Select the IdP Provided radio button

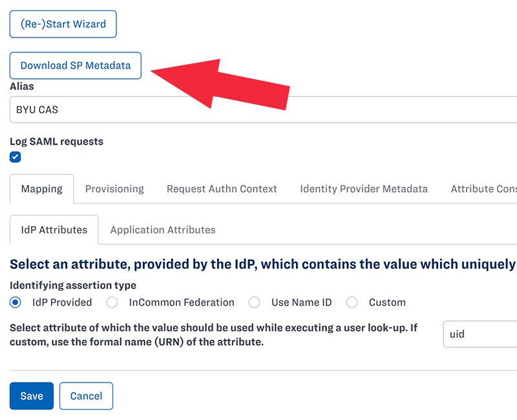click(x=16, y=302)
